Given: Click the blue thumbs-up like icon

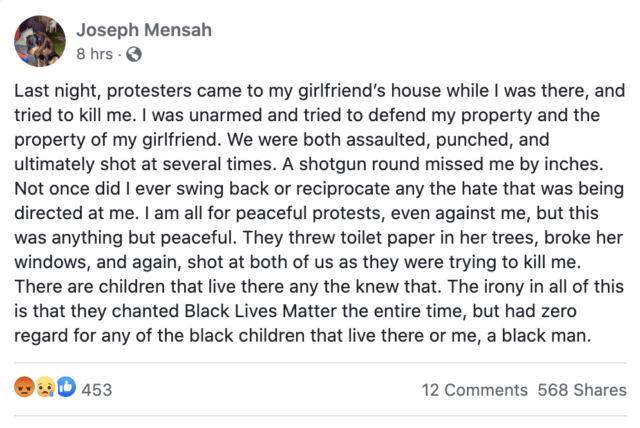Looking at the screenshot, I should pos(66,387).
